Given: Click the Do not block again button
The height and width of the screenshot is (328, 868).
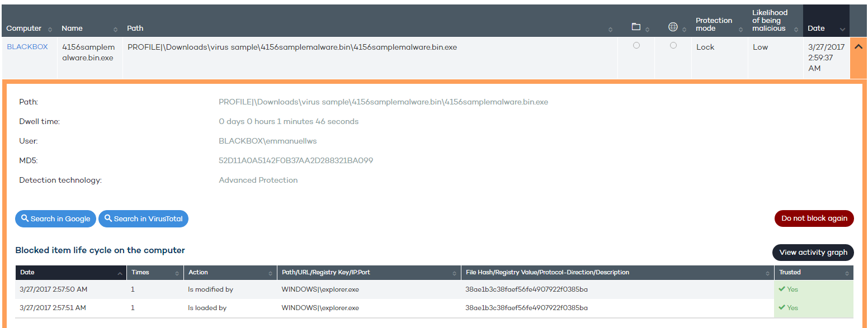Looking at the screenshot, I should click(x=814, y=218).
